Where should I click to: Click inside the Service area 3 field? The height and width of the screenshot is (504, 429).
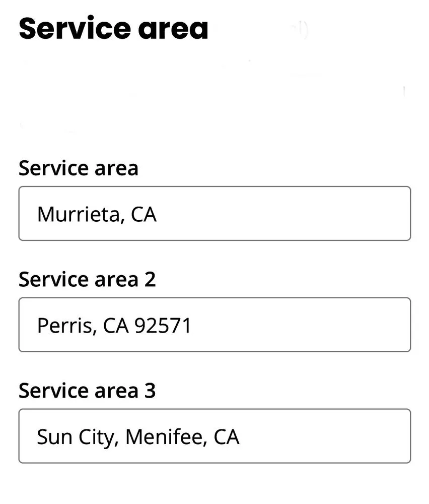pos(214,435)
